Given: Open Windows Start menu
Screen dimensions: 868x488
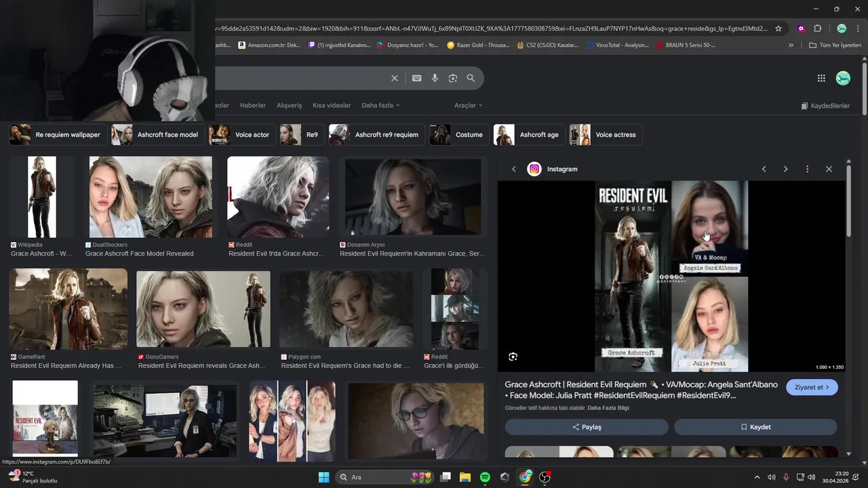Looking at the screenshot, I should (323, 477).
